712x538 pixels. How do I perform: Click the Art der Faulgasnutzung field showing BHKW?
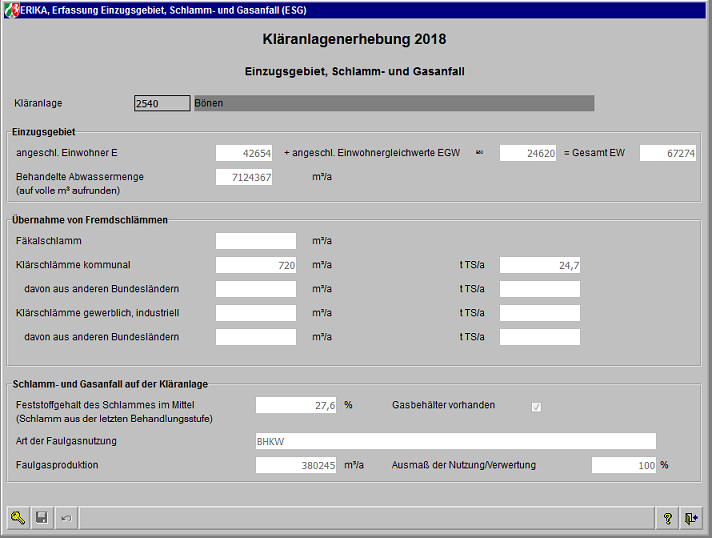point(456,441)
